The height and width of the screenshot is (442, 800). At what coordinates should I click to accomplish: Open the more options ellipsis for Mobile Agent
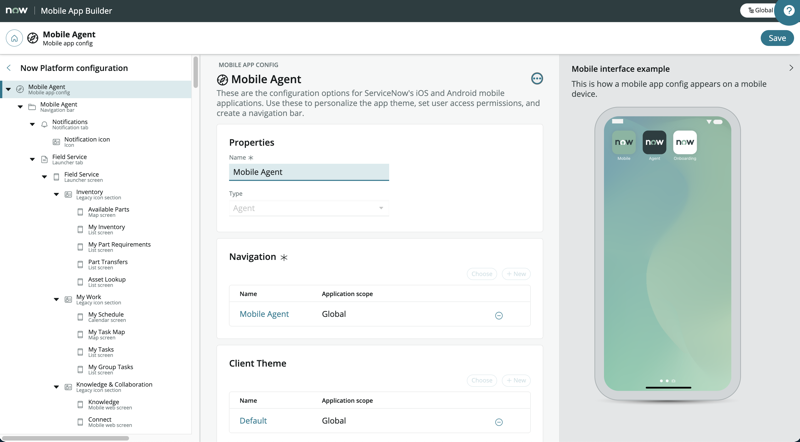point(537,79)
